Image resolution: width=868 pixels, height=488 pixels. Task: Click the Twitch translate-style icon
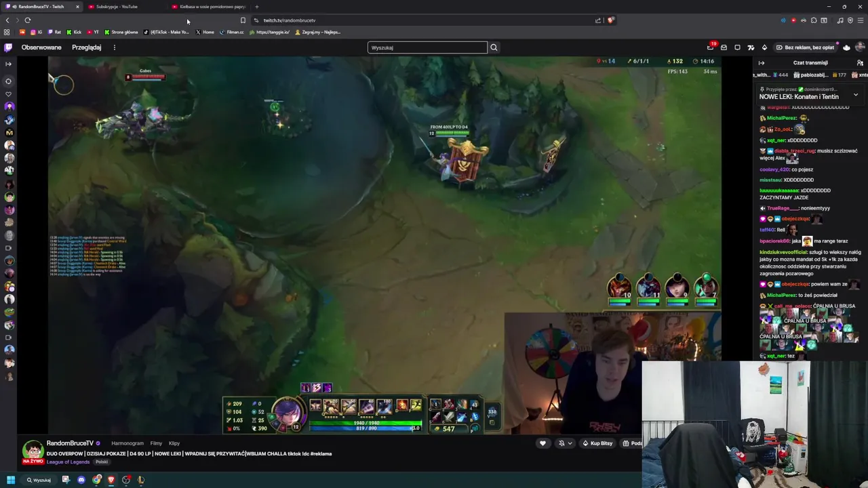pyautogui.click(x=751, y=47)
